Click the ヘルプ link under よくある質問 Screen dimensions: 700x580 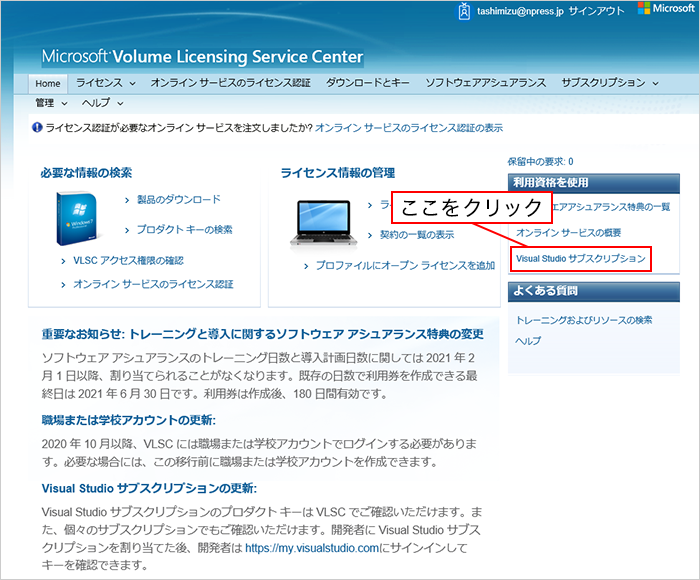(x=528, y=341)
